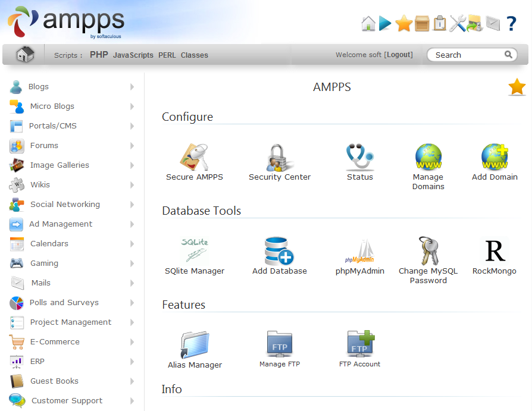Click the Alias Manager folder icon
Screen dimensions: 532x411
195,345
